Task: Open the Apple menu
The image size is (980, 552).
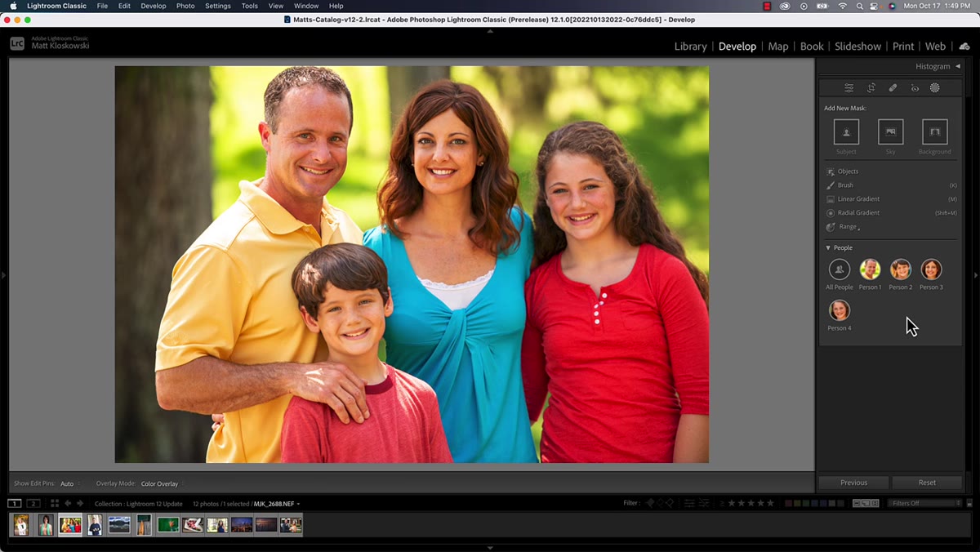Action: 13,6
